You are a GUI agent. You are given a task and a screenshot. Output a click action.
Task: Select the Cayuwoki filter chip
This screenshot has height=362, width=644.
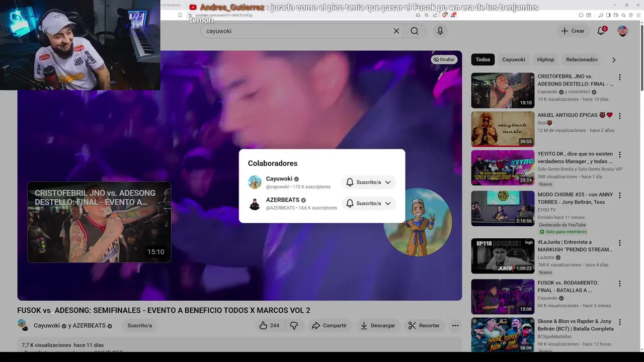[x=513, y=59]
